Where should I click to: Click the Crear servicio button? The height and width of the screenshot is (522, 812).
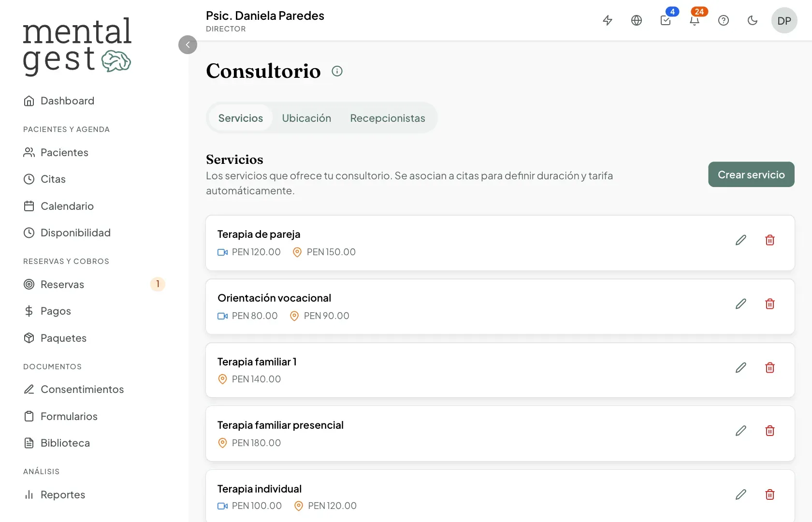pyautogui.click(x=751, y=174)
